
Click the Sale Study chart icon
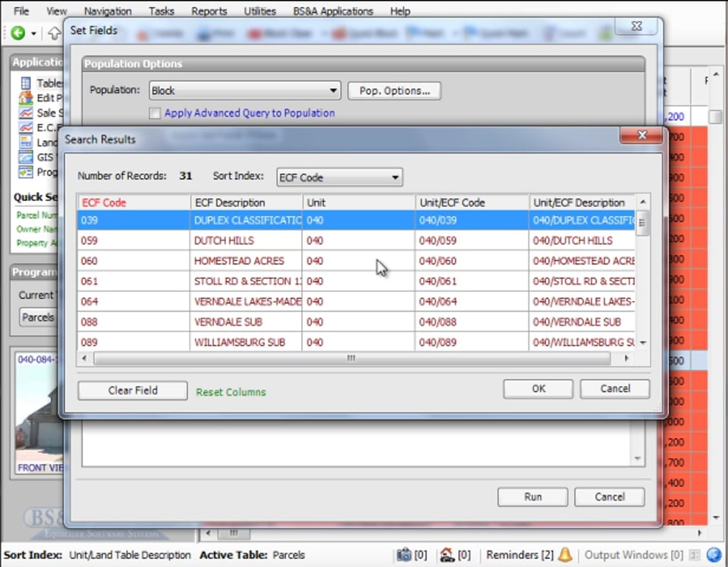26,113
